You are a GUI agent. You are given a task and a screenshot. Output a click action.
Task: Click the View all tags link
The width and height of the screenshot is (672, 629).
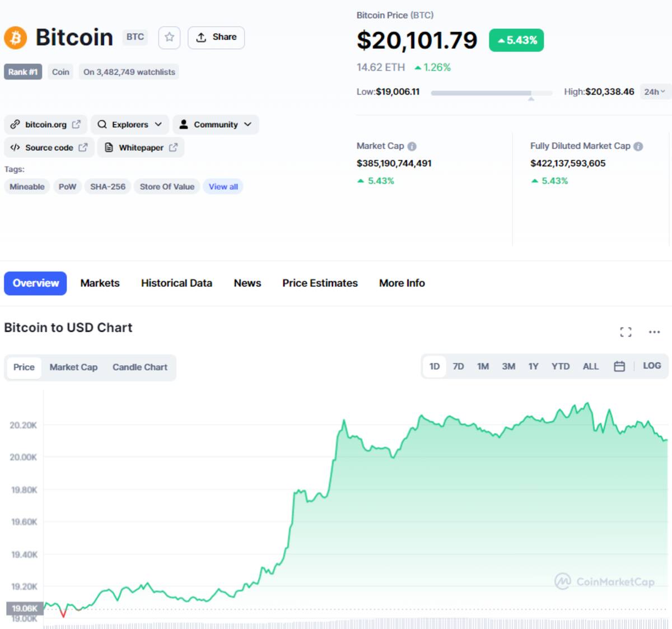point(223,187)
